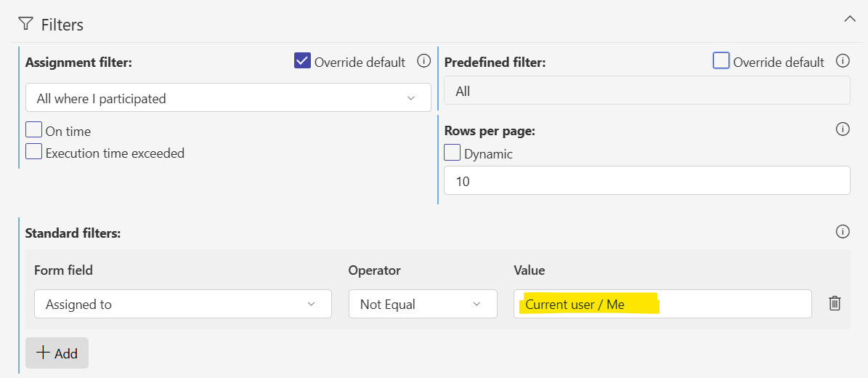Click the Rows per page info icon

click(843, 129)
